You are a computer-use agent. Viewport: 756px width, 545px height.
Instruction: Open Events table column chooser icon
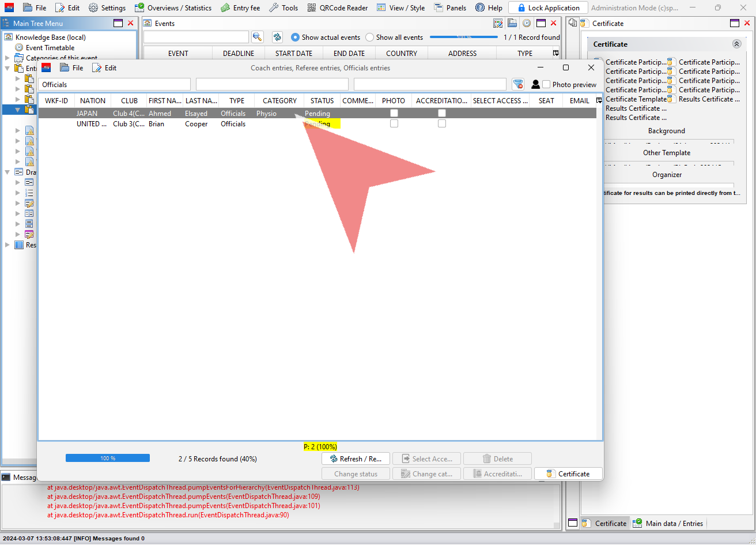pyautogui.click(x=555, y=53)
